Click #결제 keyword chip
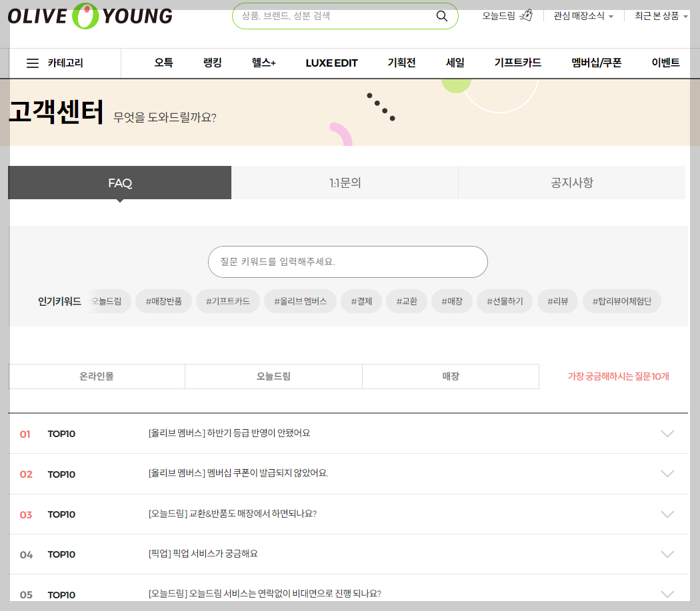 point(361,301)
